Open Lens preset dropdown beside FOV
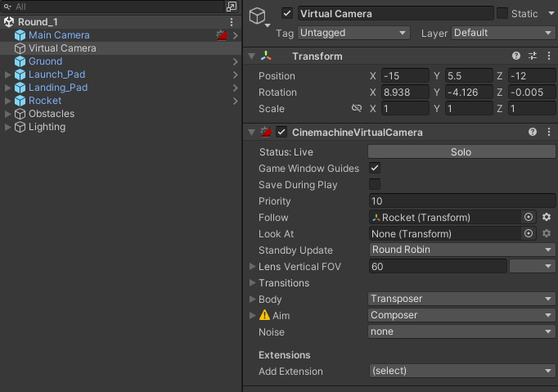The width and height of the screenshot is (558, 392). (x=532, y=266)
